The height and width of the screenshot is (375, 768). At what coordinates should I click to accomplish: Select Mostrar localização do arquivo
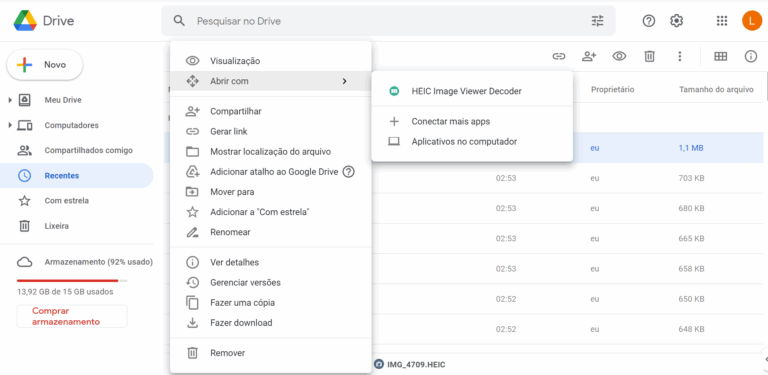point(270,152)
